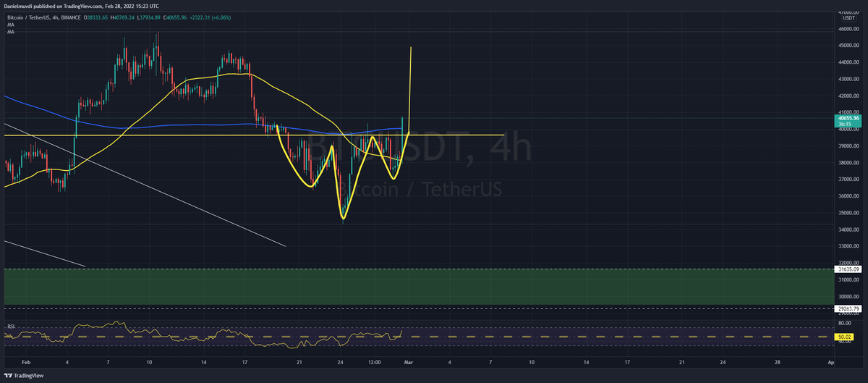
Task: Click the 29263.79 price level label
Action: tap(848, 309)
